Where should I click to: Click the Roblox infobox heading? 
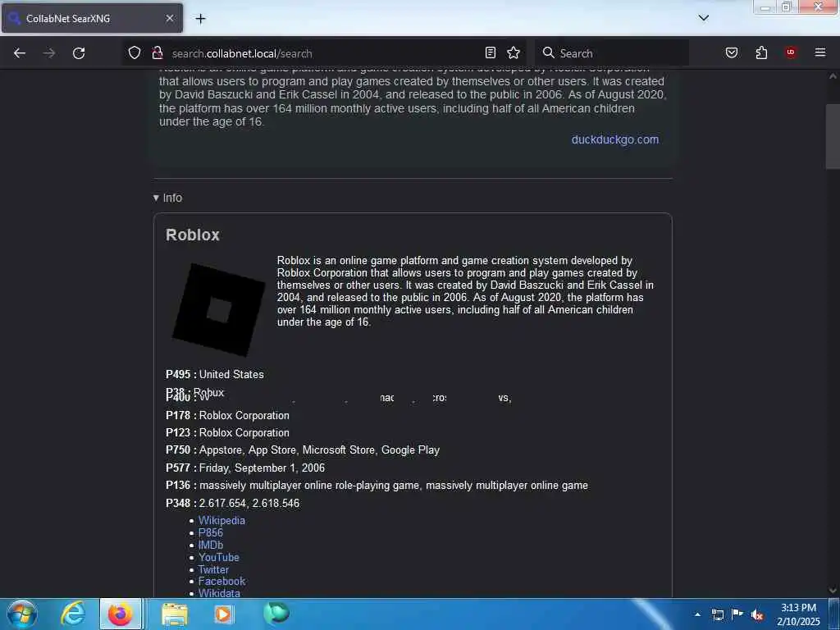(x=193, y=235)
